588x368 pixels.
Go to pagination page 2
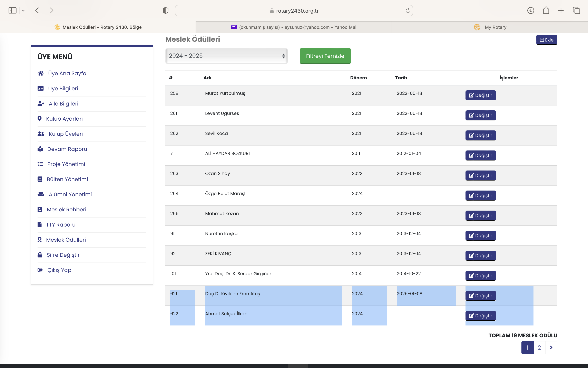point(539,348)
